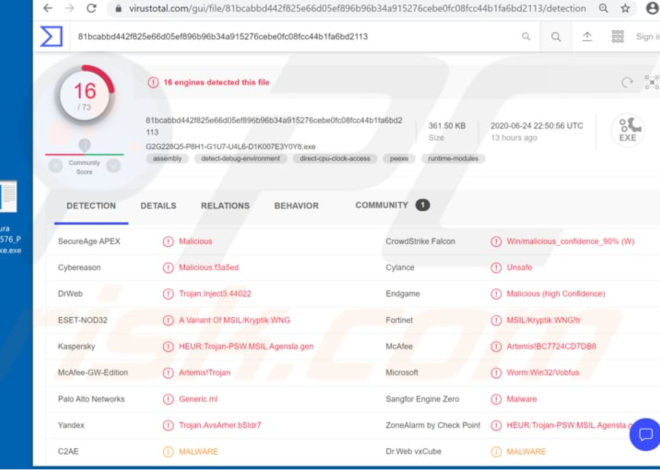Click the upload file icon
Image resolution: width=660 pixels, height=470 pixels.
click(587, 37)
